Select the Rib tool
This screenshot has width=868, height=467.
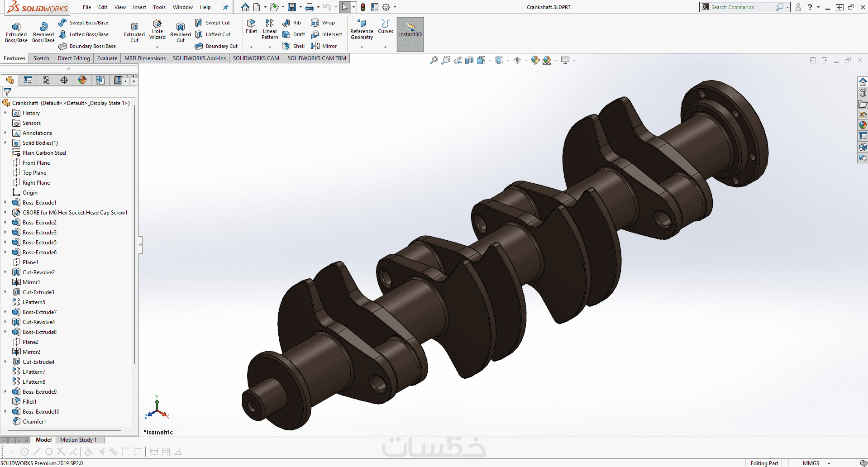[x=291, y=23]
